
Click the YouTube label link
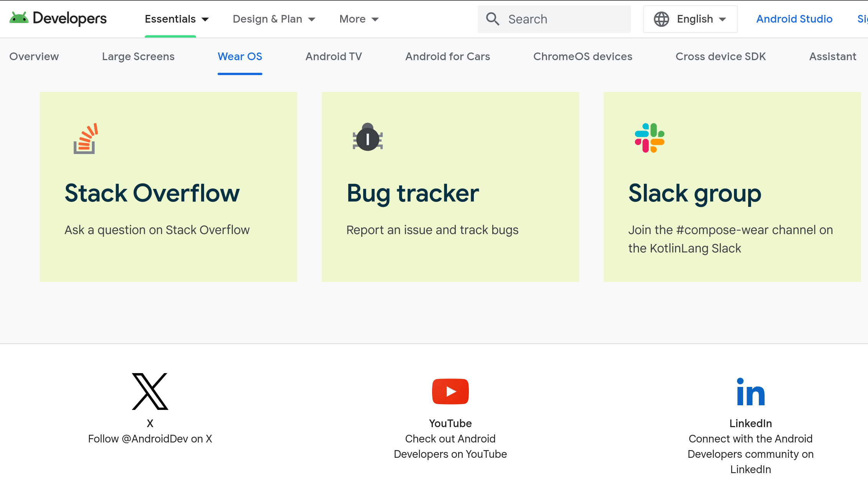(450, 423)
